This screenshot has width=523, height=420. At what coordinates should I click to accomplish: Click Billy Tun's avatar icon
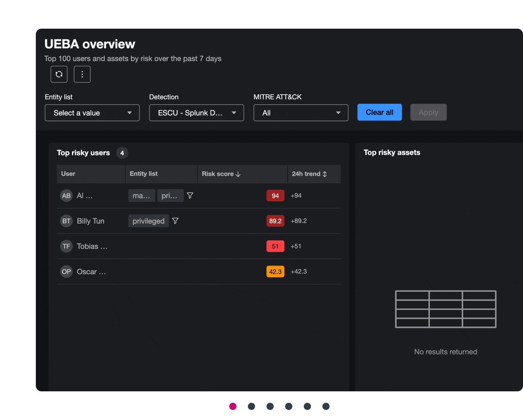[66, 221]
